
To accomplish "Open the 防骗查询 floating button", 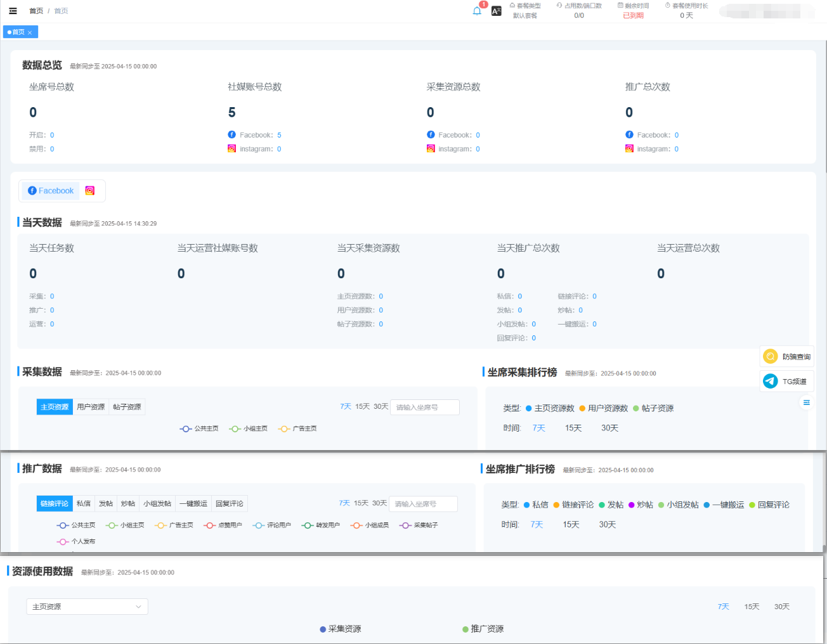I will (x=787, y=357).
